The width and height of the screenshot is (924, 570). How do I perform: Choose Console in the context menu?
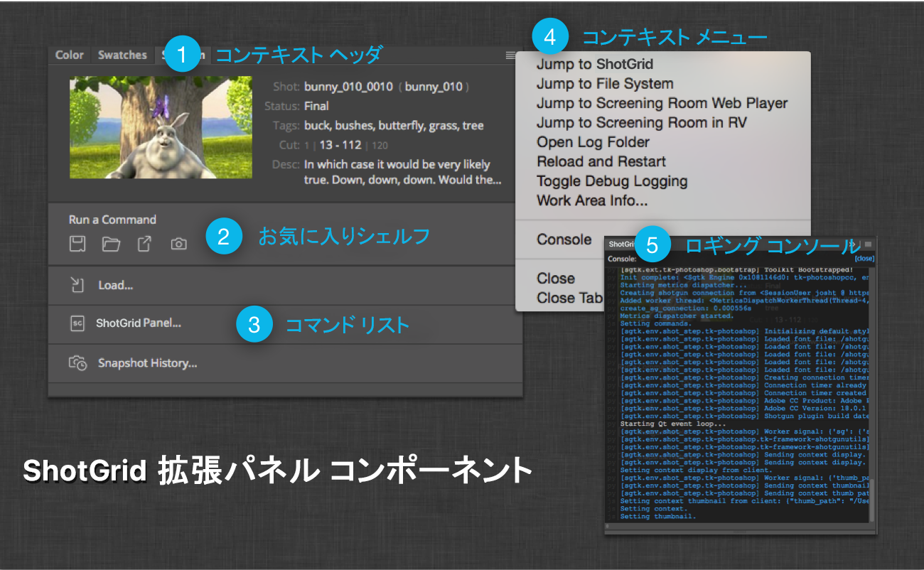(x=564, y=240)
